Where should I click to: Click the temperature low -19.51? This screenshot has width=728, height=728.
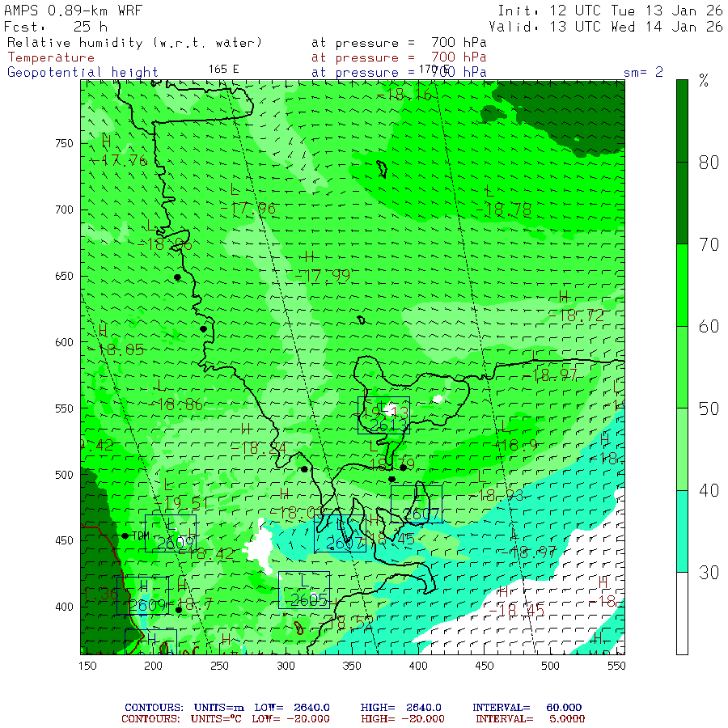pos(181,503)
